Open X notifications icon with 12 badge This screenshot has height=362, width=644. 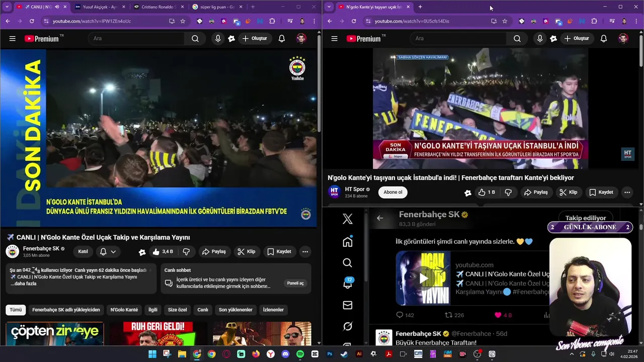pos(348,284)
